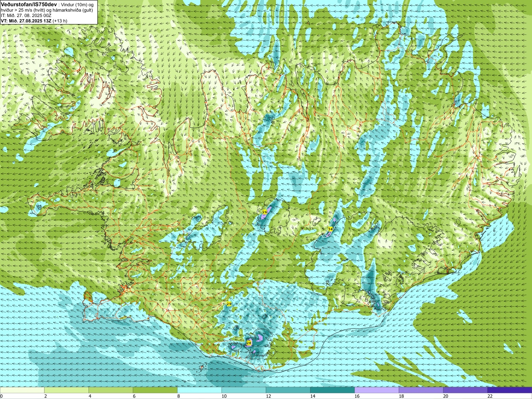
Task: Click the 20–22 m/s violet legend swatch
Action: (x=465, y=390)
